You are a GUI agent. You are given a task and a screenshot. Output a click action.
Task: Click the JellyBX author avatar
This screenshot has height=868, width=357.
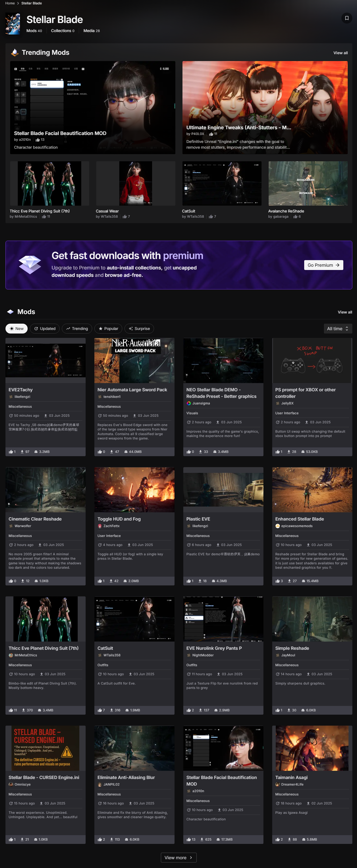tap(277, 403)
